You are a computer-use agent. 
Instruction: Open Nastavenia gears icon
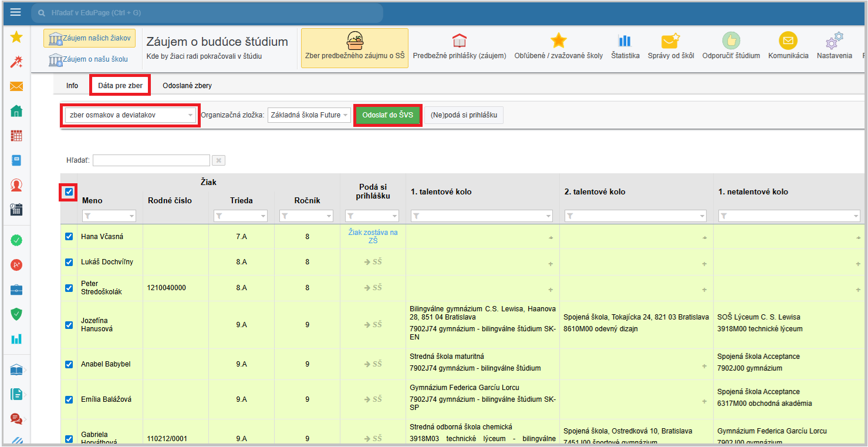tap(834, 41)
